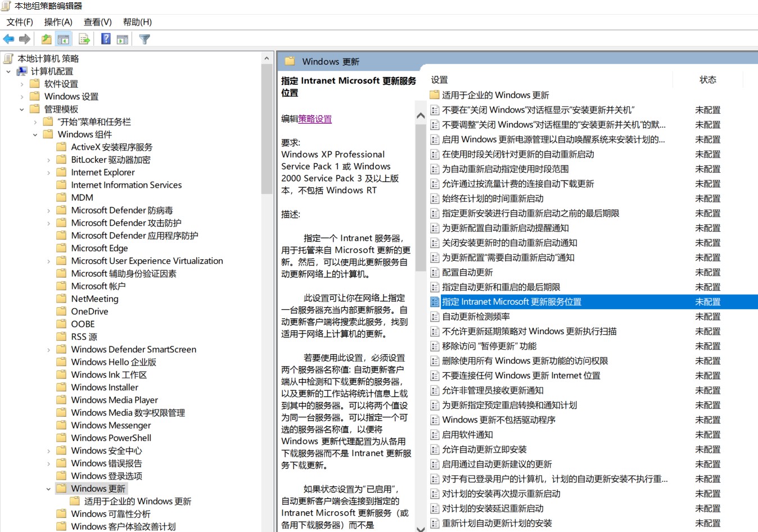The width and height of the screenshot is (758, 532).
Task: Click the policy icon for 移除访问"暂停更新"功能
Action: coord(435,346)
